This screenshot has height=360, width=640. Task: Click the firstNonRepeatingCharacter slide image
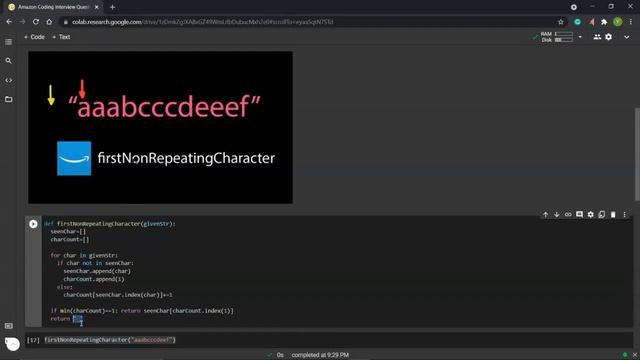point(160,127)
